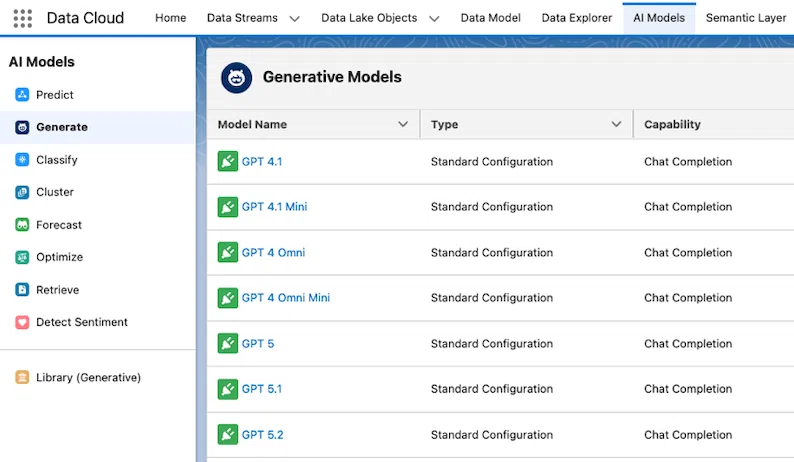Switch to the Data Explorer tab
Image resolution: width=794 pixels, height=462 pixels.
pos(577,18)
